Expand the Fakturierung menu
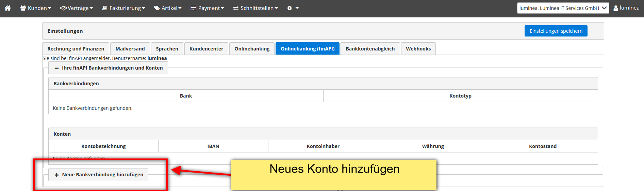 tap(124, 8)
